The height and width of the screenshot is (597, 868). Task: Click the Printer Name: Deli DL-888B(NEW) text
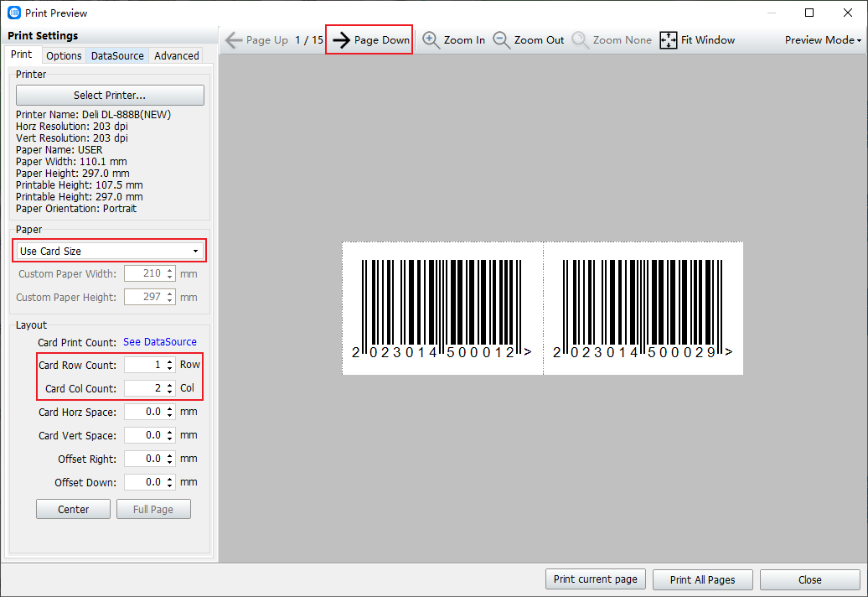click(94, 115)
